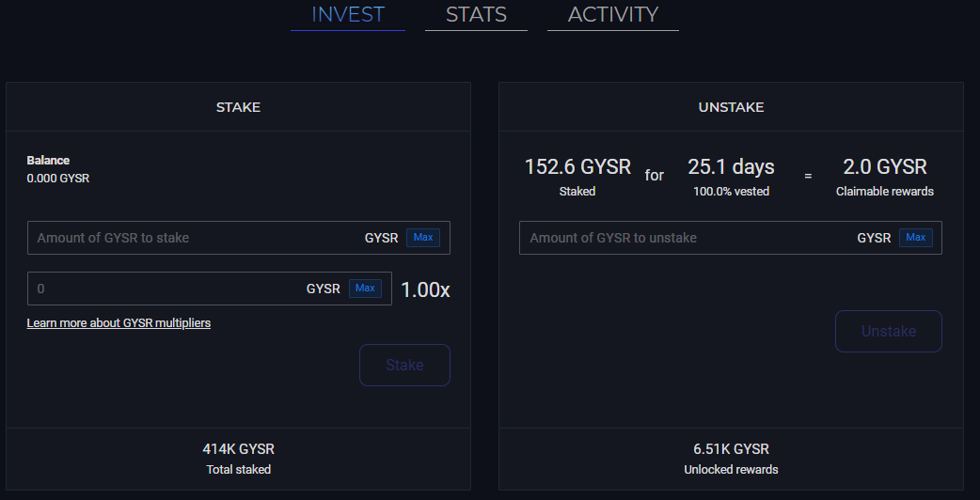Click the 0.000 GYSR balance value
Viewport: 980px width, 500px height.
(58, 179)
